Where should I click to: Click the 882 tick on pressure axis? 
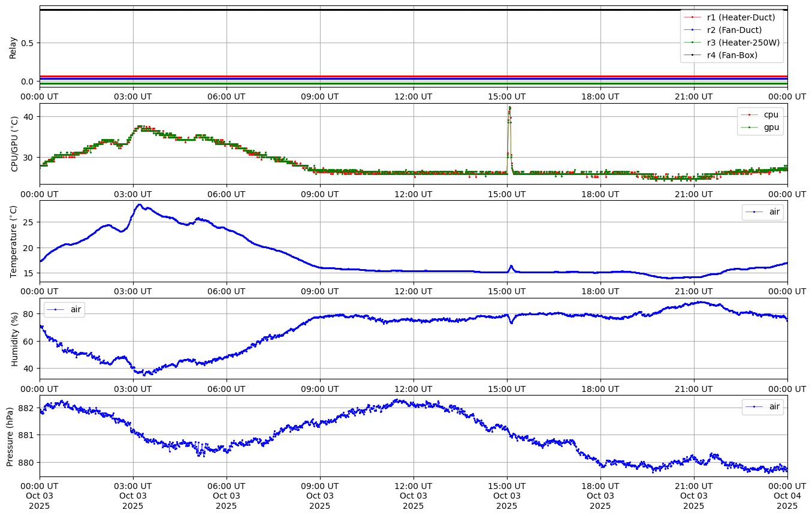[x=26, y=408]
